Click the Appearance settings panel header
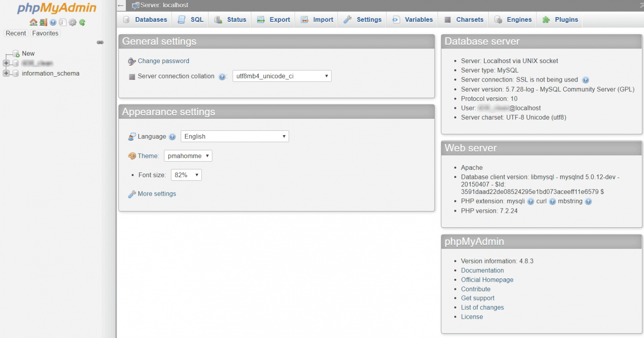 pos(276,112)
